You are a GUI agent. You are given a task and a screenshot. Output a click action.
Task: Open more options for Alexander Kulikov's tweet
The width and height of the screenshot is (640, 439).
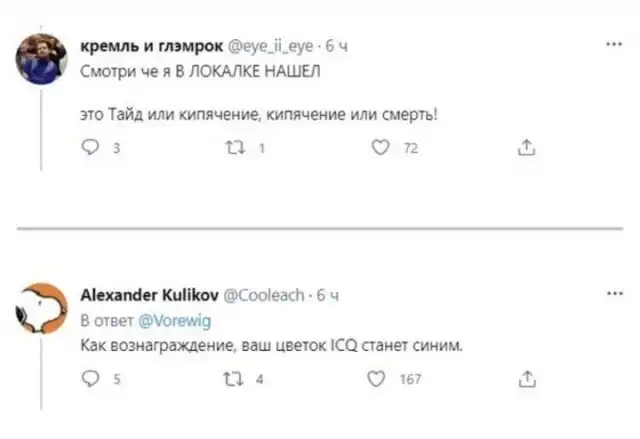(x=613, y=294)
